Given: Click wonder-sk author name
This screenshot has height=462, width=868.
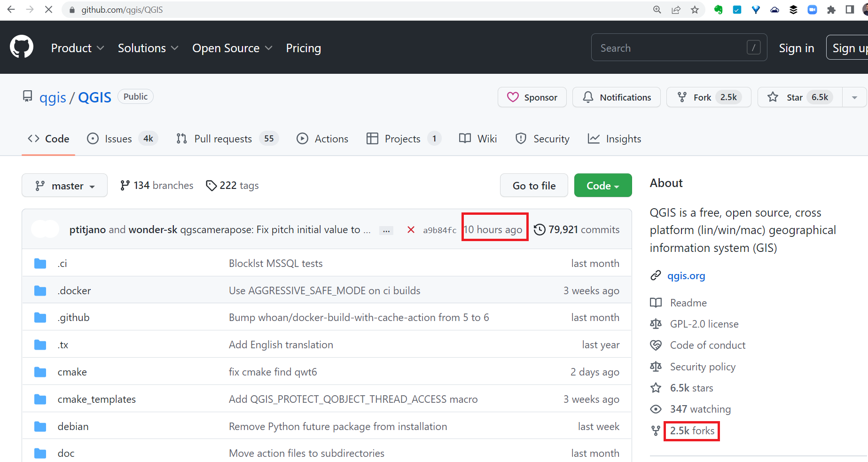Looking at the screenshot, I should click(x=153, y=230).
